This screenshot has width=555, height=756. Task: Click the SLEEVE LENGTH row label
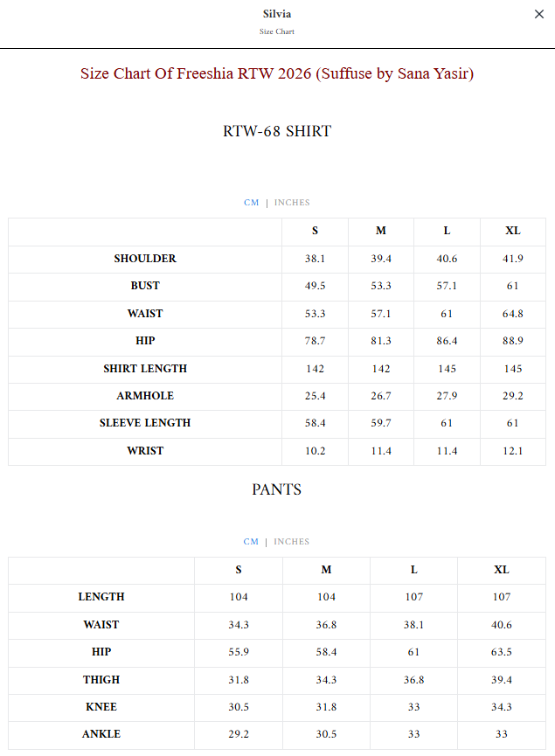point(145,423)
